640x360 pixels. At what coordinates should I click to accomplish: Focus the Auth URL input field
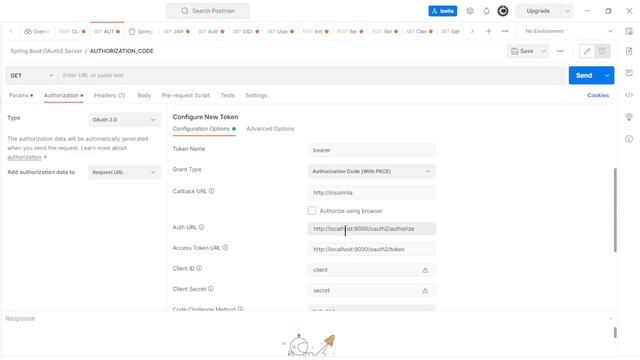371,229
